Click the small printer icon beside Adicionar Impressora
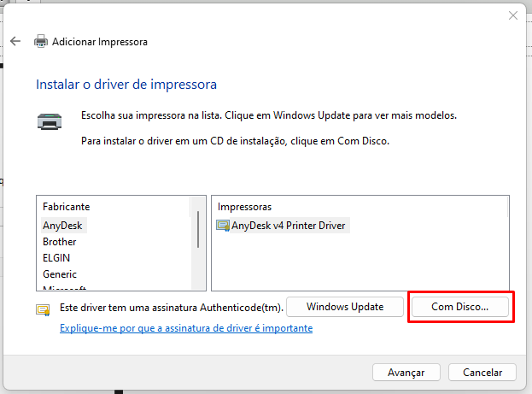The width and height of the screenshot is (532, 394). click(41, 41)
